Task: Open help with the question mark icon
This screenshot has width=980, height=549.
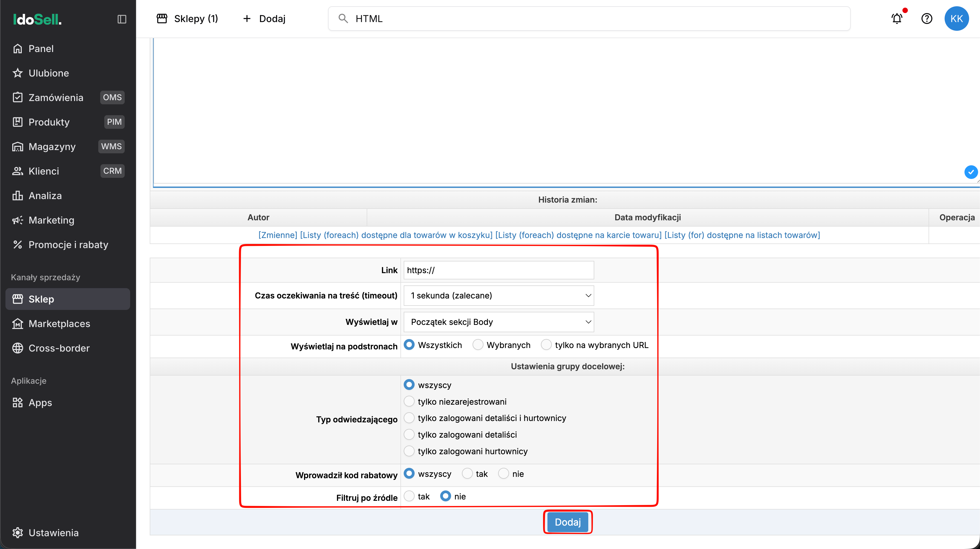Action: point(927,18)
